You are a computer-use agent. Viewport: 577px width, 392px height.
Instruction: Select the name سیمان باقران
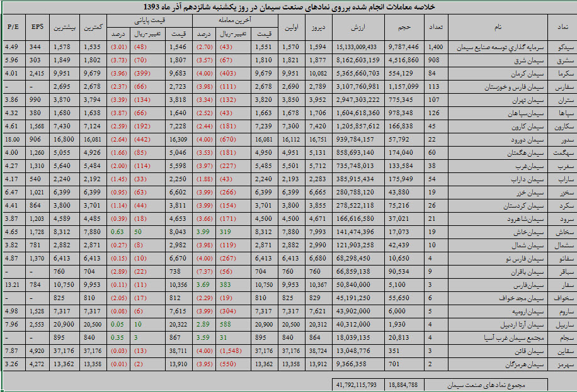point(527,272)
